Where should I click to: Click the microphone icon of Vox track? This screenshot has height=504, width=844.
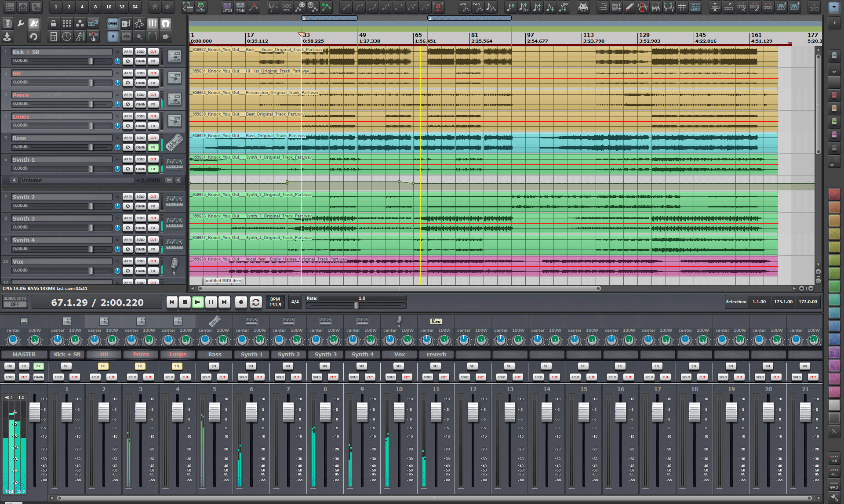175,265
